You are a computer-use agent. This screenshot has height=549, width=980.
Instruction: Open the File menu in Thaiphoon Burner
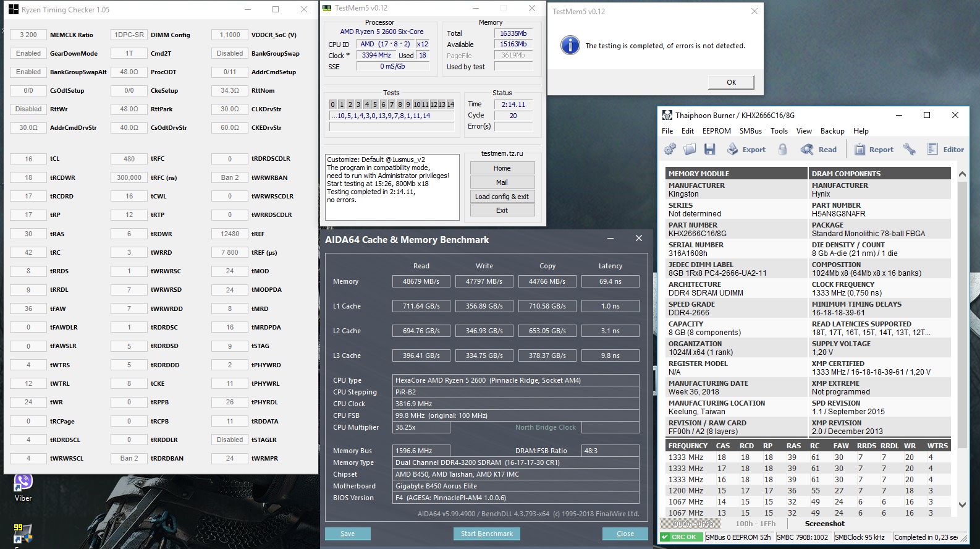[x=667, y=131]
